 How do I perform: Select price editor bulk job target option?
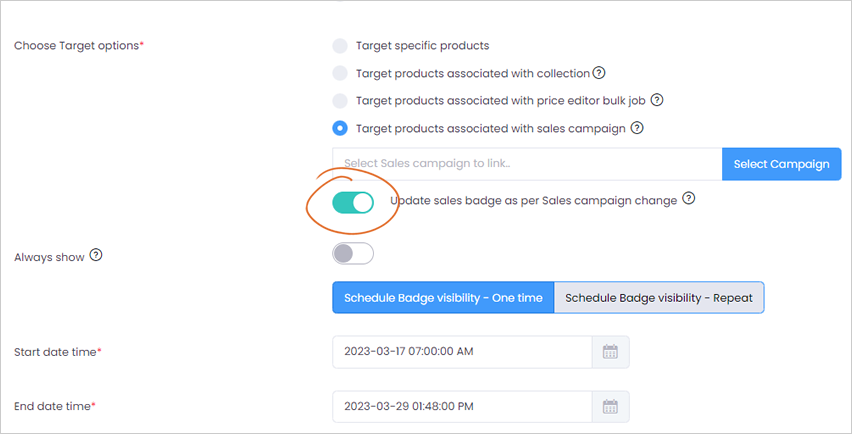click(340, 101)
